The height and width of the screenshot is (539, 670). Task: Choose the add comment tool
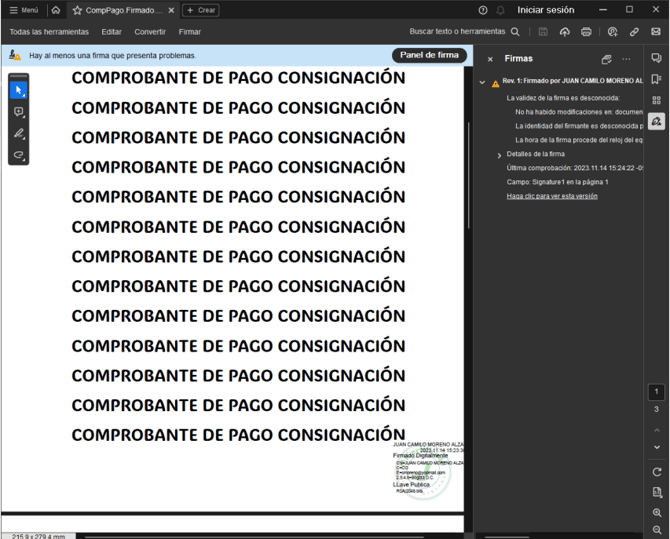(19, 112)
